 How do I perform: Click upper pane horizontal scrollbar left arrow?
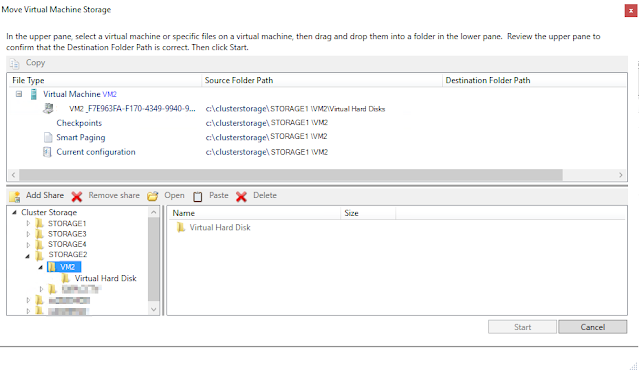[13, 175]
